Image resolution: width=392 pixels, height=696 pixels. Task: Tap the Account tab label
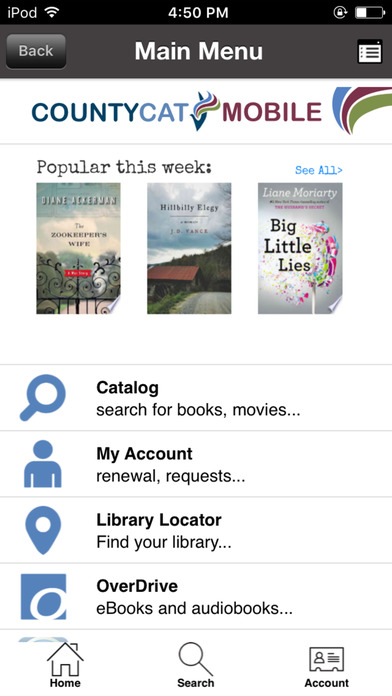tap(326, 683)
